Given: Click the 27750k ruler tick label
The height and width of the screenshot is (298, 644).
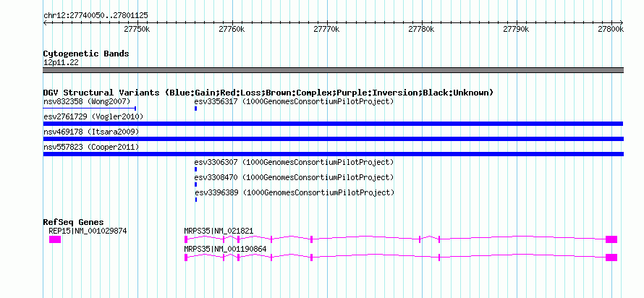Looking at the screenshot, I should (137, 29).
